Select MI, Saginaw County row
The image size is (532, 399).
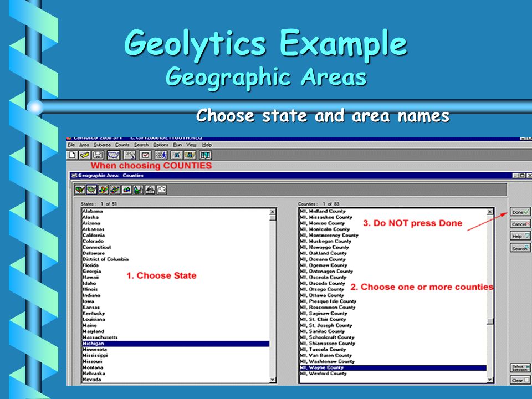pos(393,313)
